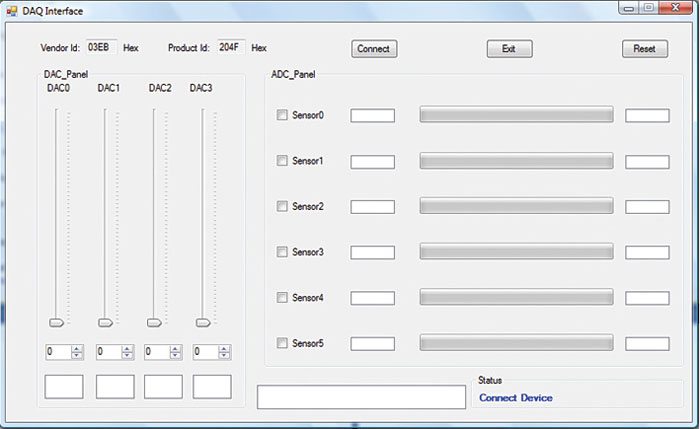Click the large text box beside Status
The image size is (700, 429).
[361, 397]
